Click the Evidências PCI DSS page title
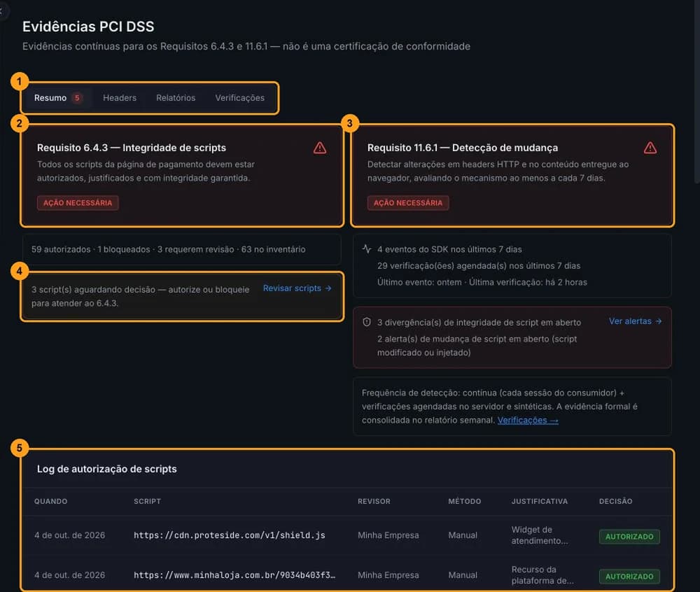700x592 pixels. click(x=88, y=27)
